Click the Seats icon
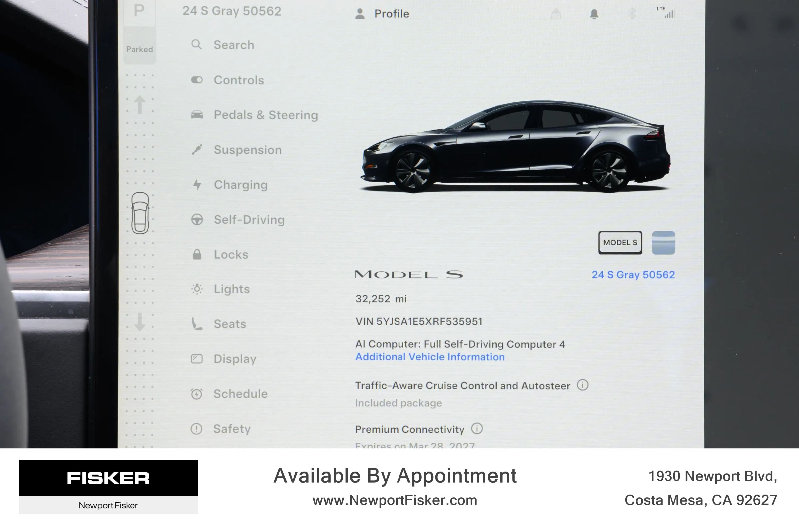This screenshot has width=799, height=532. point(197,324)
